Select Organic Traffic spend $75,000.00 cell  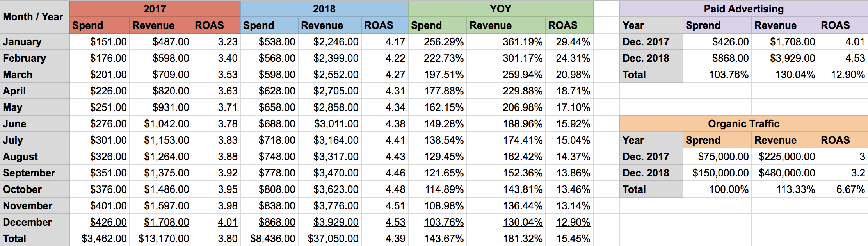tap(723, 157)
